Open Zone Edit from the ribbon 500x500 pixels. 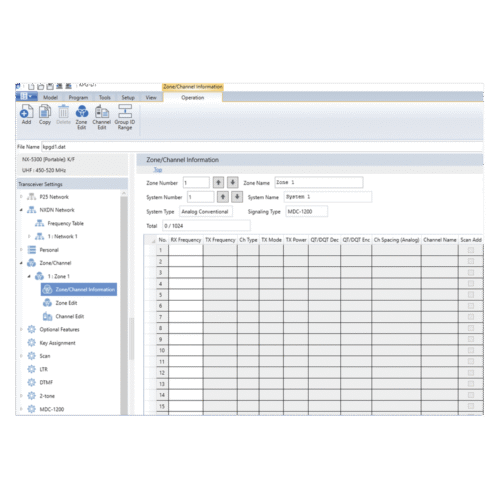pyautogui.click(x=82, y=117)
